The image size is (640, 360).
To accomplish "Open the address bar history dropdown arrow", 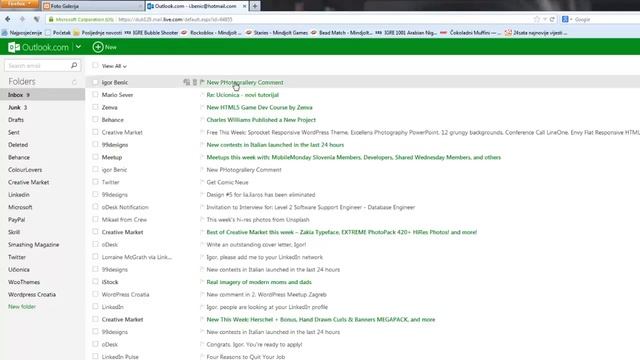I will pos(544,19).
